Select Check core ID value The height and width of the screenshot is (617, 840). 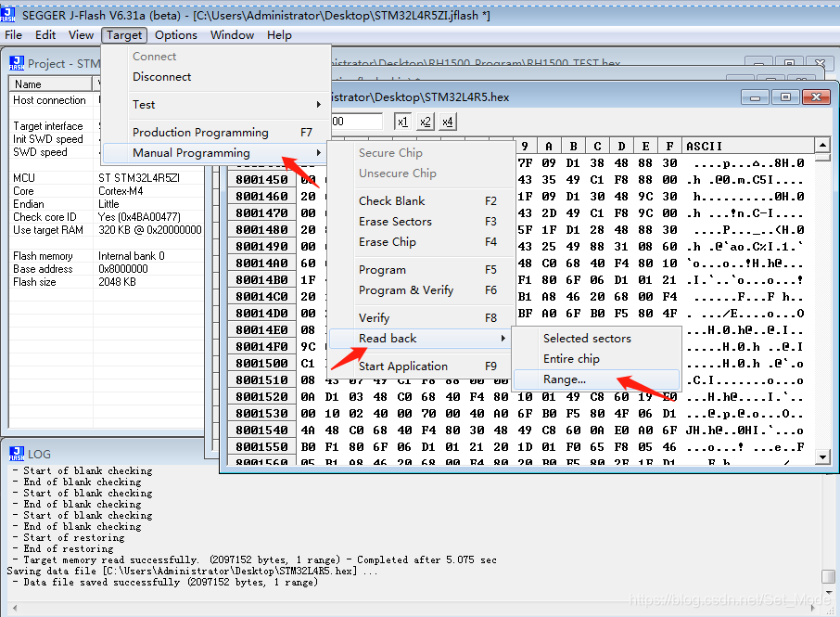tap(139, 216)
